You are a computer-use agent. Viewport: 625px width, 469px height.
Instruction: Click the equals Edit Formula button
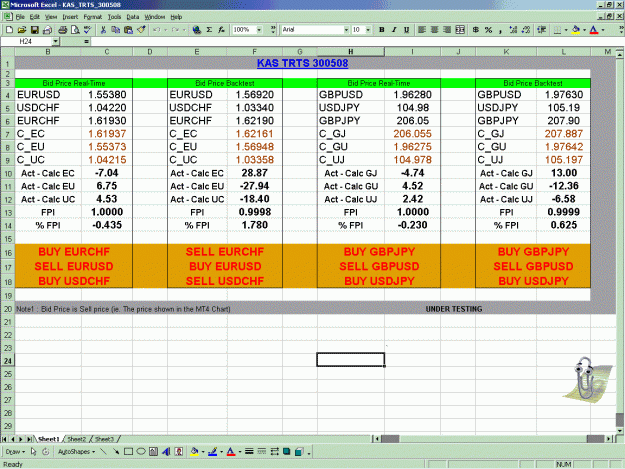(x=86, y=41)
